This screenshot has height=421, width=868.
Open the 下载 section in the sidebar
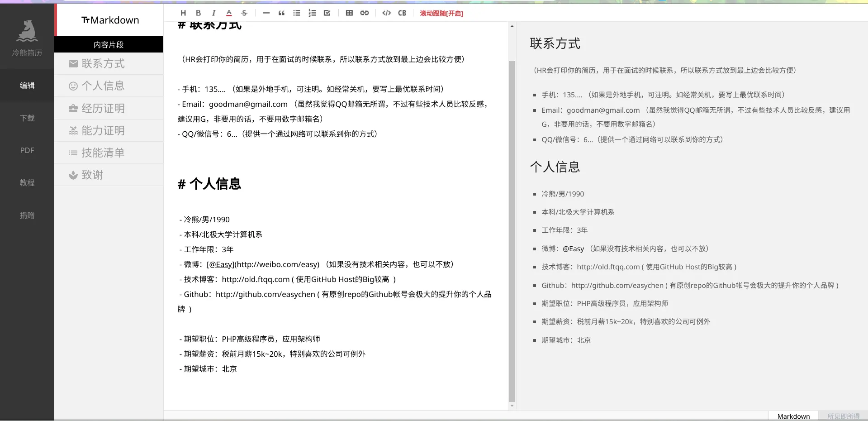point(27,118)
